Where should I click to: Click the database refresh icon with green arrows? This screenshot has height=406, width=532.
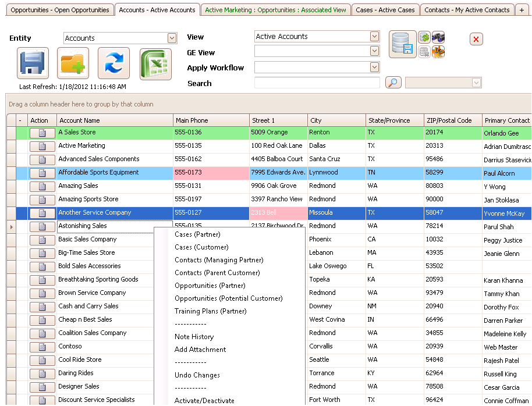(424, 36)
